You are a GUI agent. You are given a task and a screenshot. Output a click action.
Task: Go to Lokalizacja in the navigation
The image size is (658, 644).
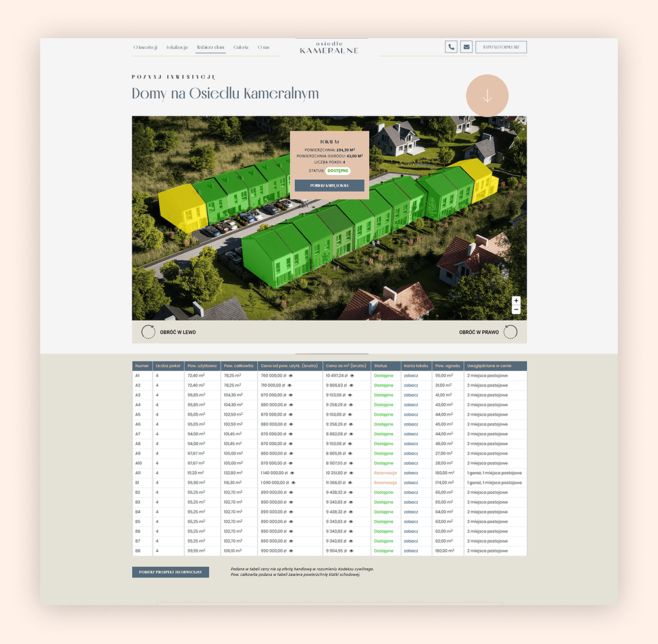click(177, 47)
